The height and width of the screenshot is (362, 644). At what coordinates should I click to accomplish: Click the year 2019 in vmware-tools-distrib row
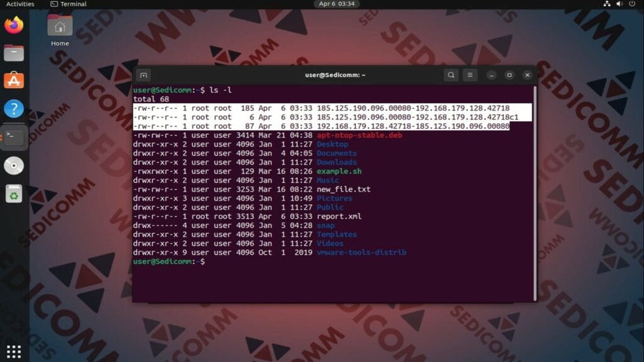pos(303,253)
